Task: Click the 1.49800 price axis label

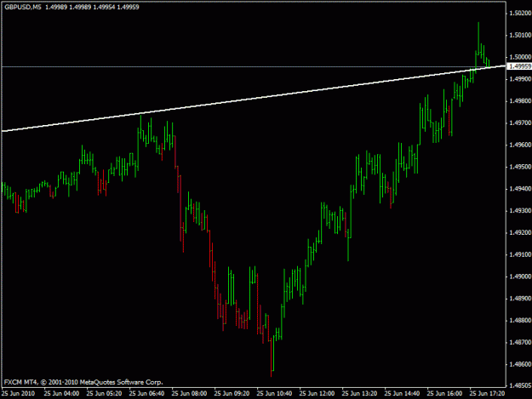Action: point(520,101)
